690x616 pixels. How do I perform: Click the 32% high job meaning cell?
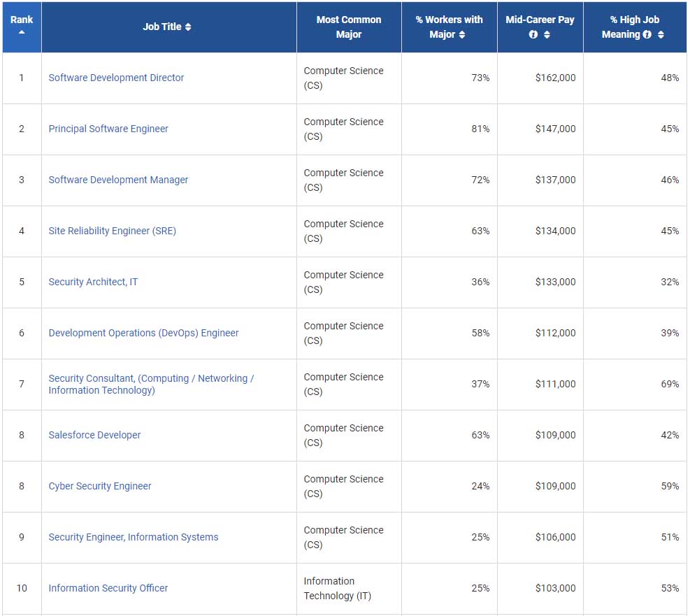point(635,282)
